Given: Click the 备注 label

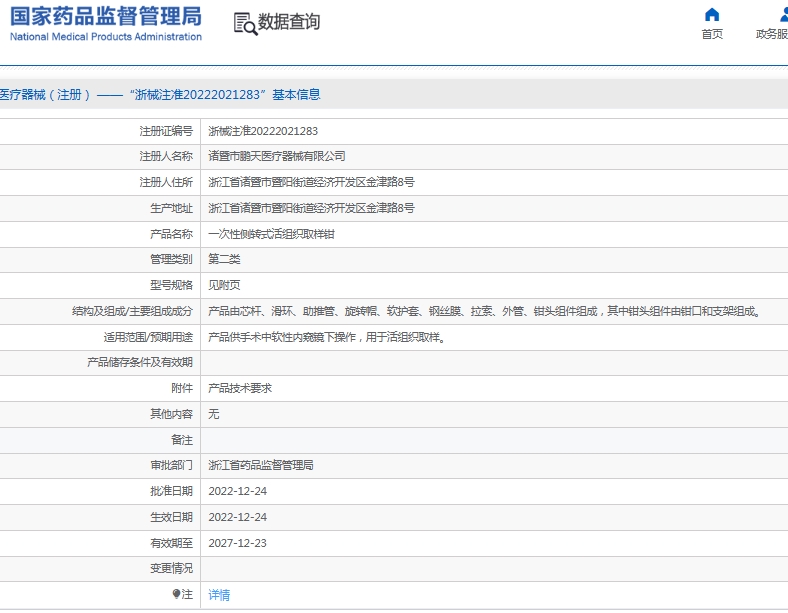Looking at the screenshot, I should point(182,440).
